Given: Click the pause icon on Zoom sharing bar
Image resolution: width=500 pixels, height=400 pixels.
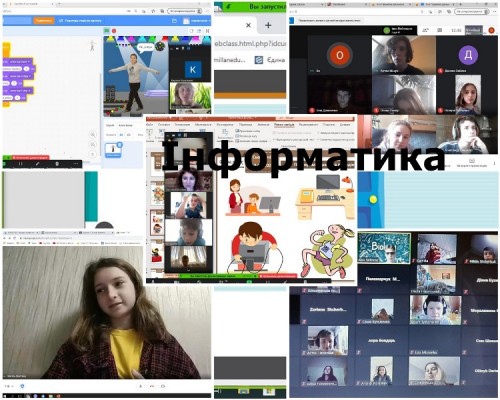Looking at the screenshot, I should [x=20, y=164].
